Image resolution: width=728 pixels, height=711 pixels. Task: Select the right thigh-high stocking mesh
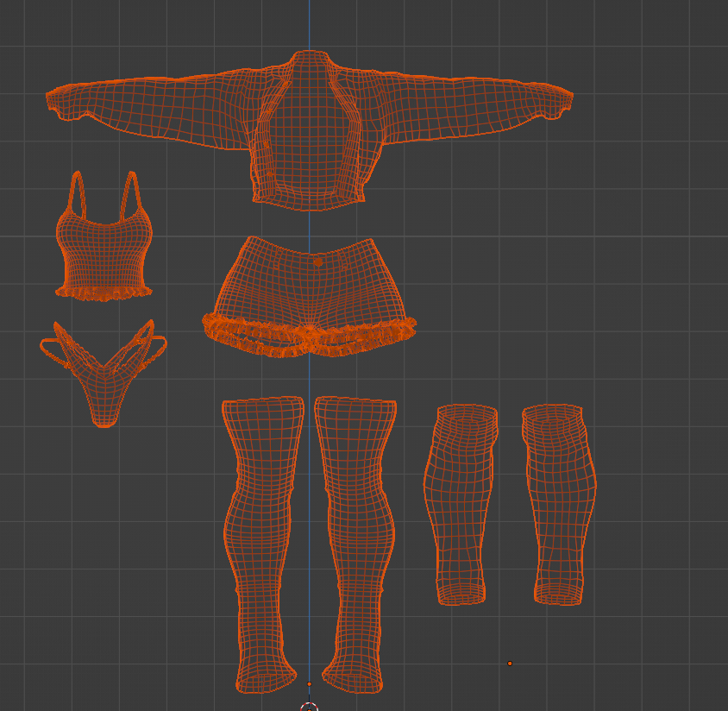coord(357,544)
